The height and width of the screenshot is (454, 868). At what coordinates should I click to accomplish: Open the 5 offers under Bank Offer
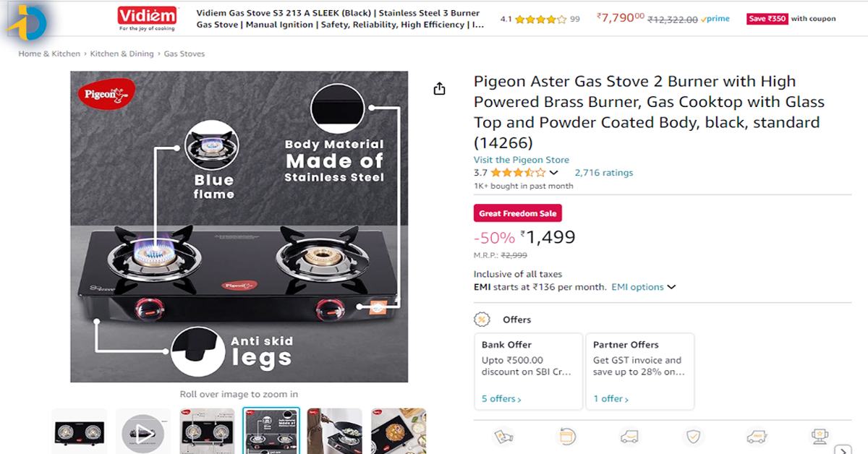coord(501,398)
